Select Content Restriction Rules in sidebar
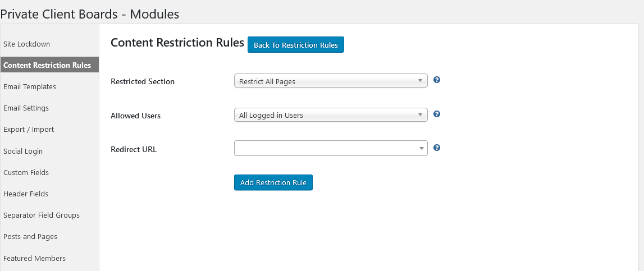The width and height of the screenshot is (644, 271). (47, 65)
